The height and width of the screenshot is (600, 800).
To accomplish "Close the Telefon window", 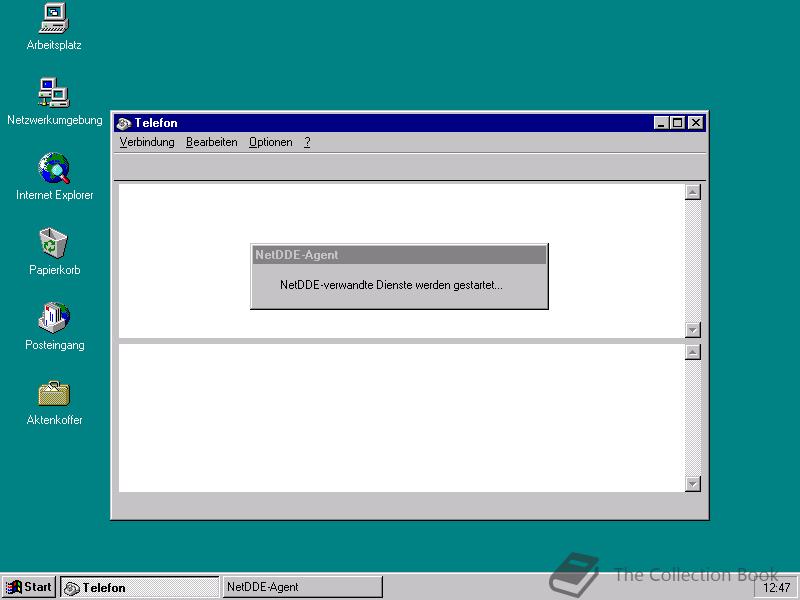I will pyautogui.click(x=696, y=123).
